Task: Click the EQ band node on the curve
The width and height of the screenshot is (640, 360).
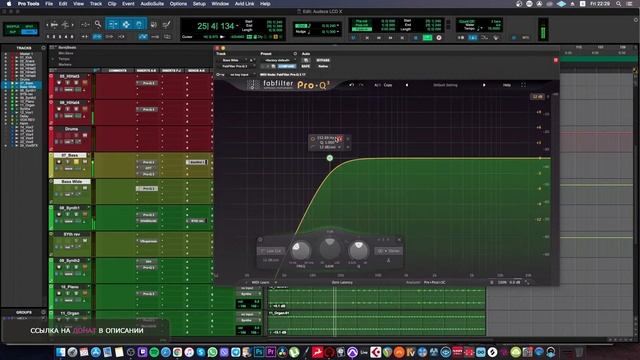Action: click(330, 158)
